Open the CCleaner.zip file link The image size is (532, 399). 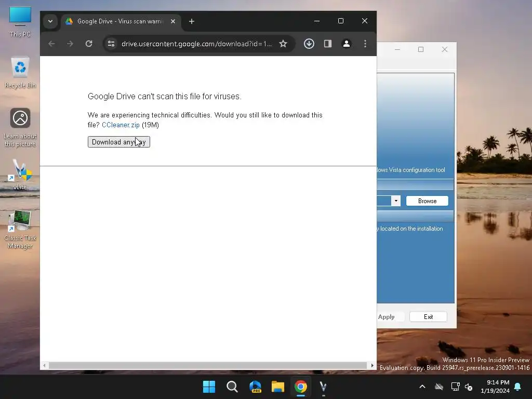point(121,125)
